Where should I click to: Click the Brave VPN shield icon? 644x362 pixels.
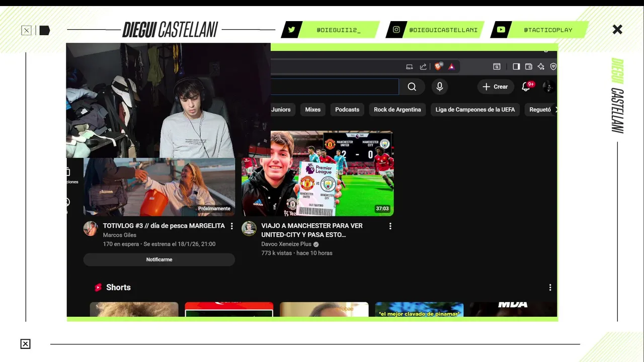[x=553, y=66]
